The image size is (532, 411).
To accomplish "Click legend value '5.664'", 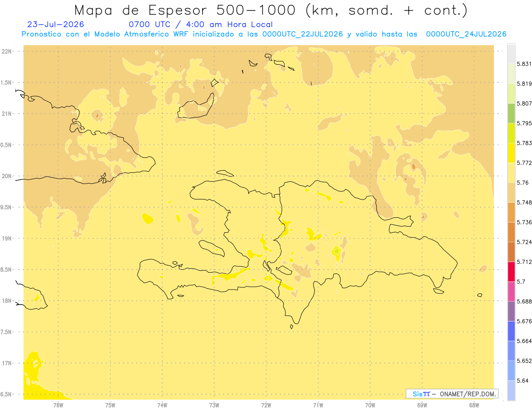I will [x=524, y=341].
